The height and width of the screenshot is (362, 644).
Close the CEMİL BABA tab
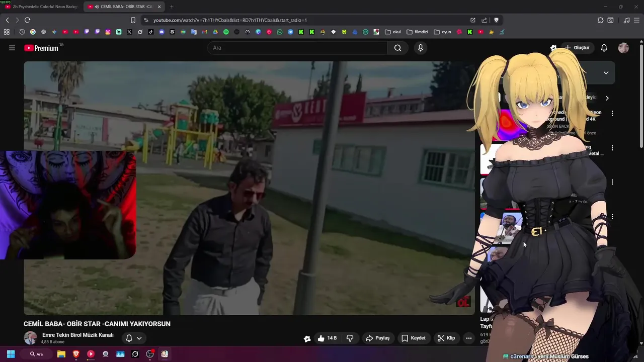(x=159, y=7)
